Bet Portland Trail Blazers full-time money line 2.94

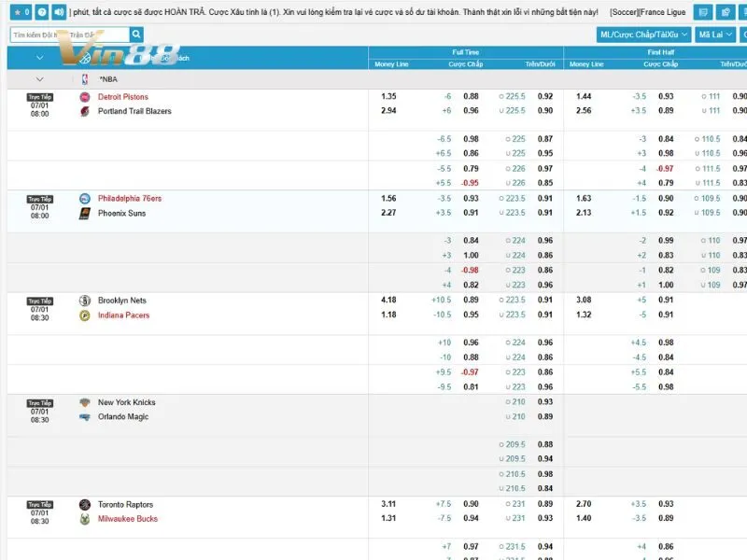(x=388, y=110)
